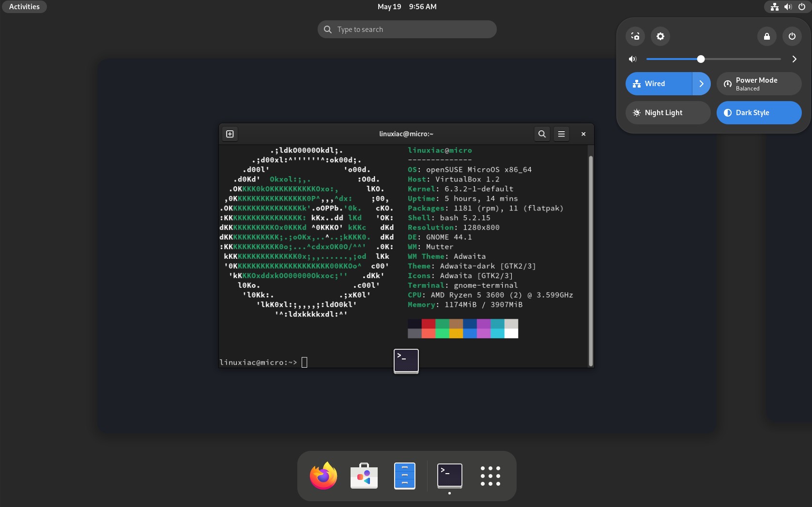
Task: Click the power icon in the top bar
Action: click(802, 7)
